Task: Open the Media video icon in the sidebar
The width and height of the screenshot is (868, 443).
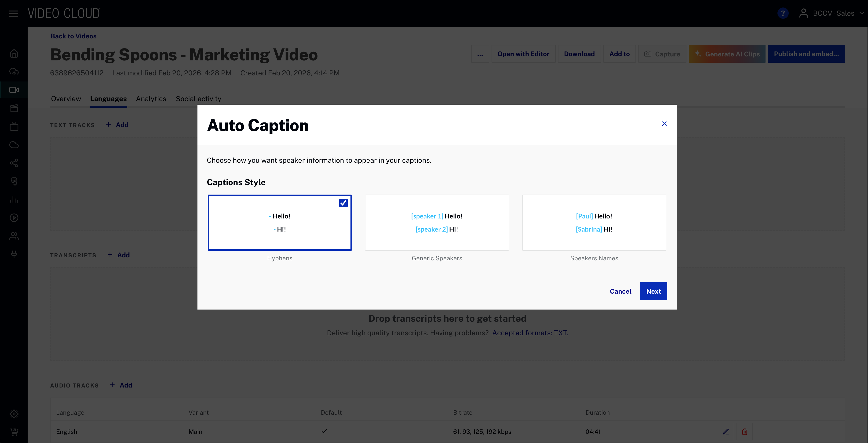Action: 14,90
